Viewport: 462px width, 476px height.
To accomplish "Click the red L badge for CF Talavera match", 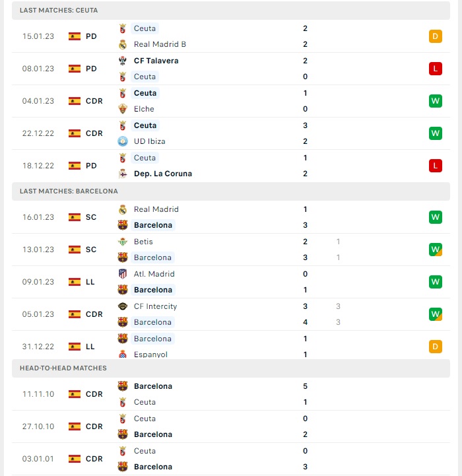I will point(436,69).
